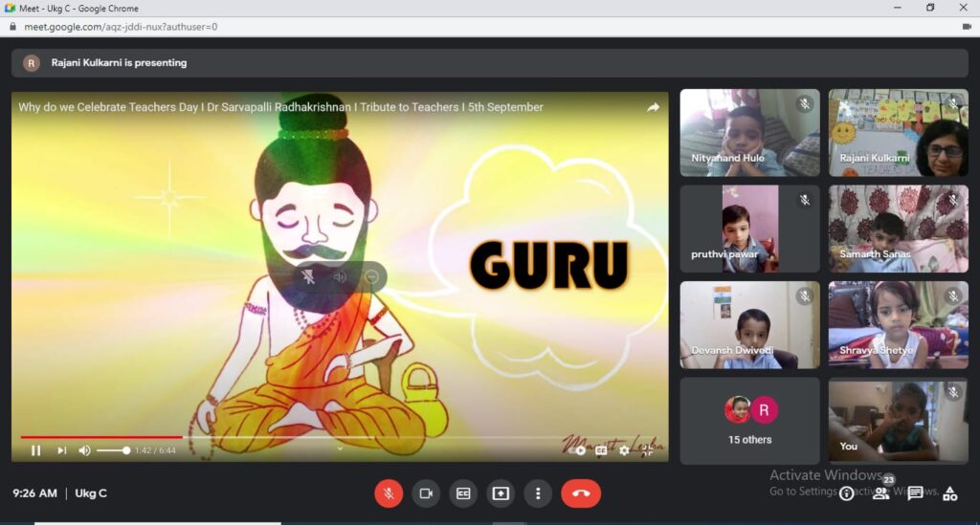The height and width of the screenshot is (525, 980).
Task: Open the in-call chat panel
Action: pos(915,493)
